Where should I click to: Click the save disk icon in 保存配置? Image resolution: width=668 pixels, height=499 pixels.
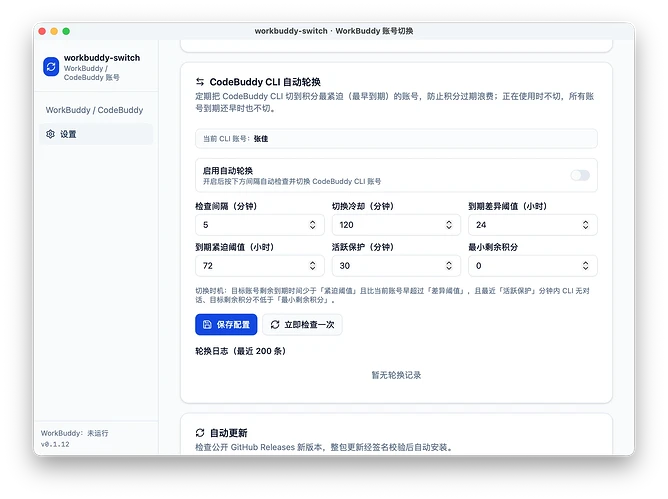[207, 325]
